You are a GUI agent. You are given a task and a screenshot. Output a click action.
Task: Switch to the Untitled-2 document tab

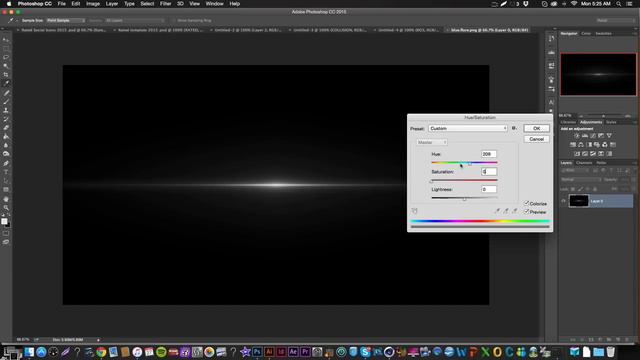point(247,30)
